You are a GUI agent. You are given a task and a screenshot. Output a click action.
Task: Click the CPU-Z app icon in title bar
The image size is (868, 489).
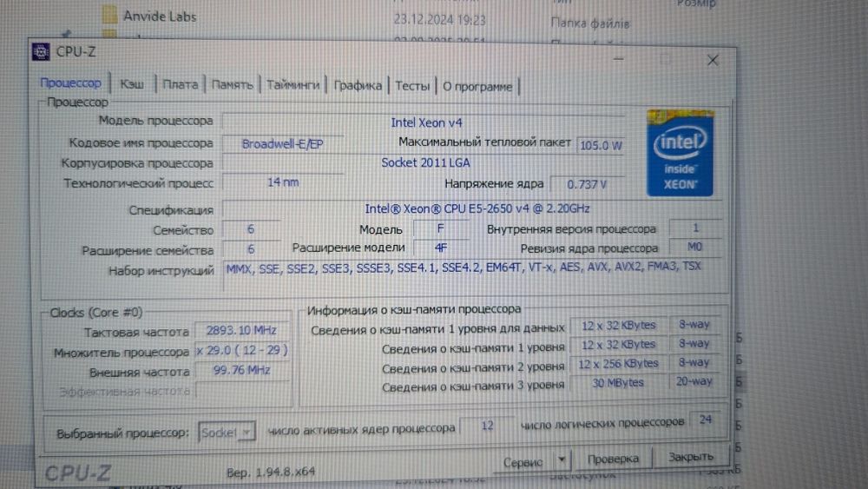coord(41,51)
